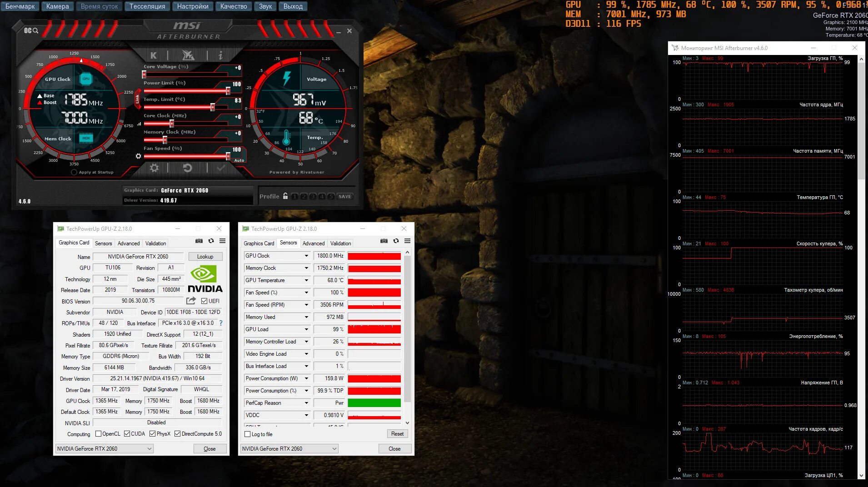The height and width of the screenshot is (487, 868).
Task: Click the Core Clock slider handle
Action: tap(171, 124)
